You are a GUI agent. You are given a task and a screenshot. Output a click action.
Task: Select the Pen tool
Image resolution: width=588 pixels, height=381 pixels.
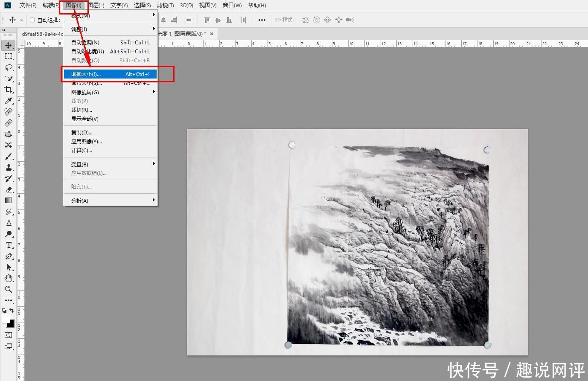8,256
